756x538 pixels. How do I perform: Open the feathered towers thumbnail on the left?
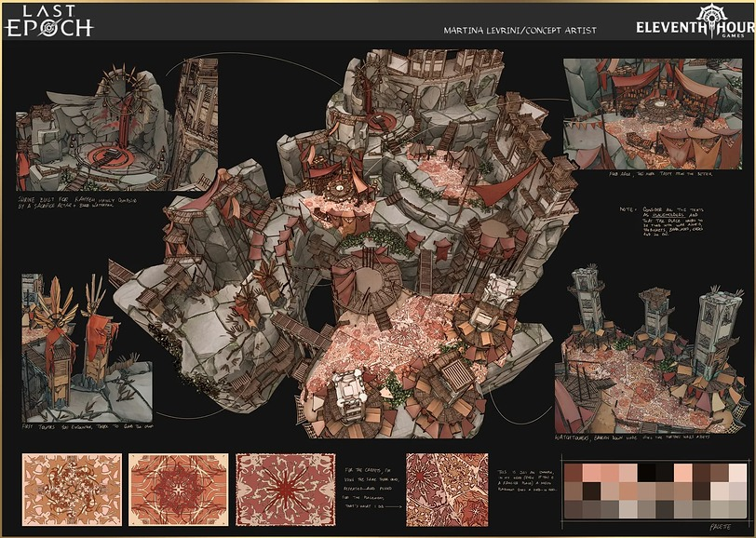(x=86, y=346)
